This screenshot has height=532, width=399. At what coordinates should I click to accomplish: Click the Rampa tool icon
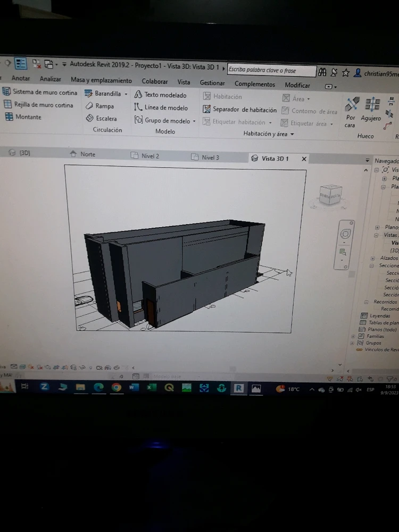(x=90, y=106)
